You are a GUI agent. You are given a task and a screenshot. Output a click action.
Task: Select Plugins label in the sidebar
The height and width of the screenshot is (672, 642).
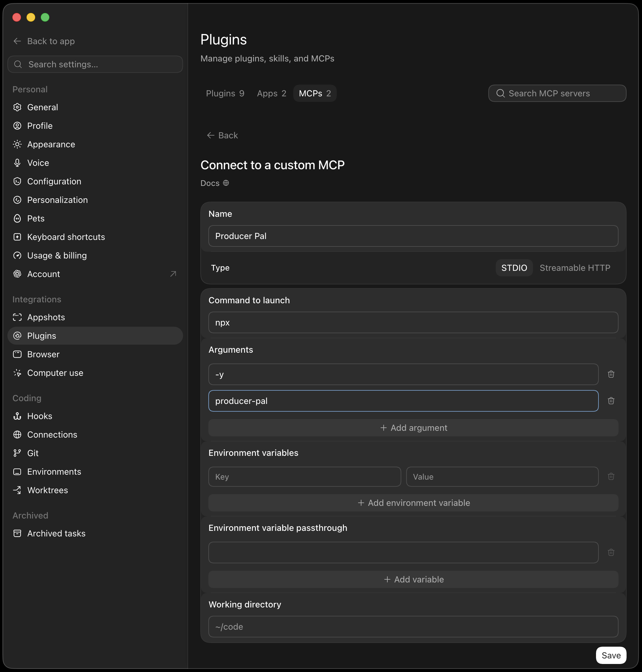pyautogui.click(x=42, y=336)
